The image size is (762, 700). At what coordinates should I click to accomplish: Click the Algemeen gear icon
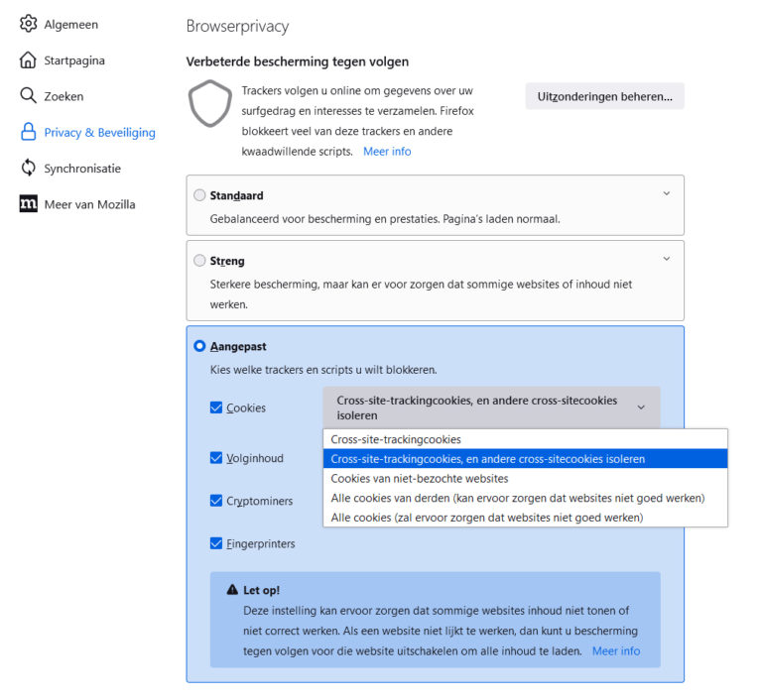click(x=28, y=24)
